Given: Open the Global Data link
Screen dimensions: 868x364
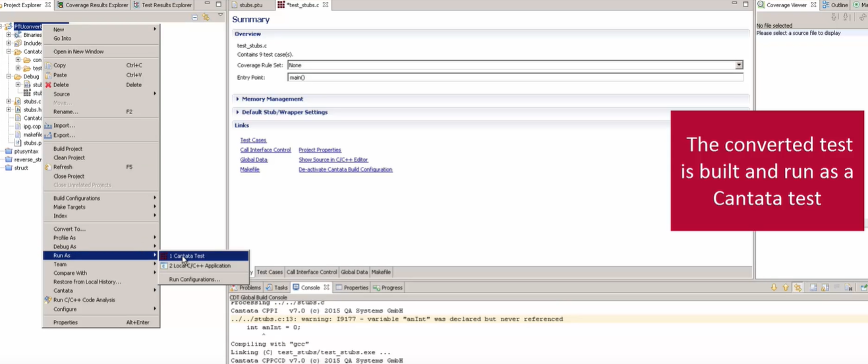Looking at the screenshot, I should coord(254,160).
